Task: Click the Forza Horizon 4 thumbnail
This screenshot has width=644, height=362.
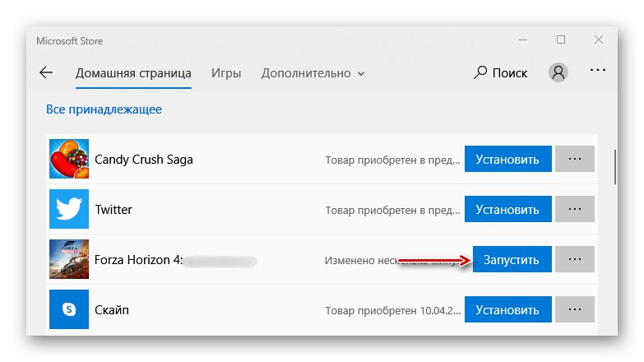Action: click(x=69, y=259)
